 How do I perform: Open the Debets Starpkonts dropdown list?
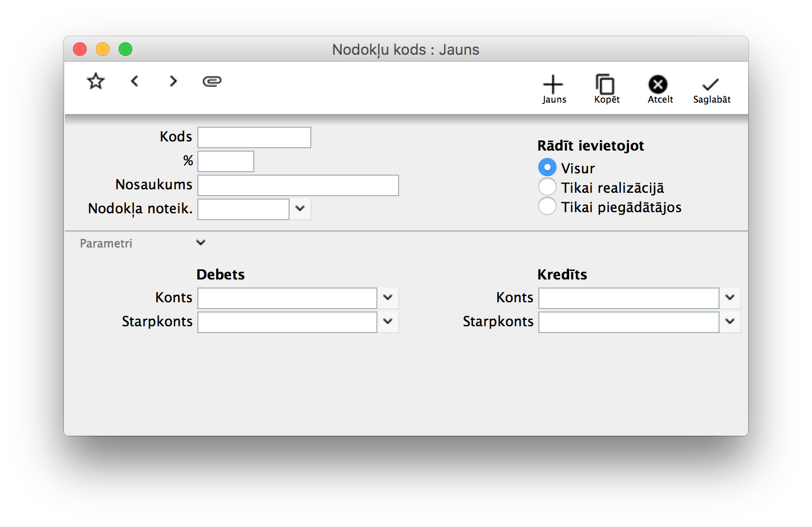click(x=388, y=322)
